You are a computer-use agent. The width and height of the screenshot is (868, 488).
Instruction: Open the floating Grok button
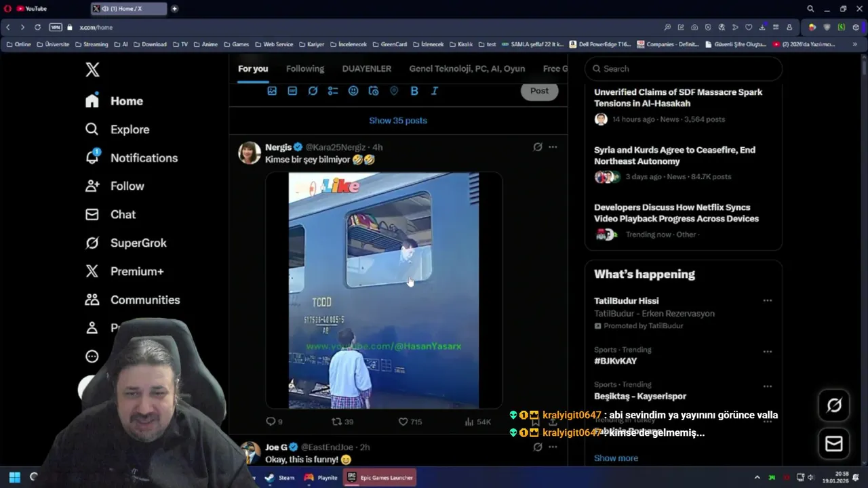pyautogui.click(x=834, y=405)
